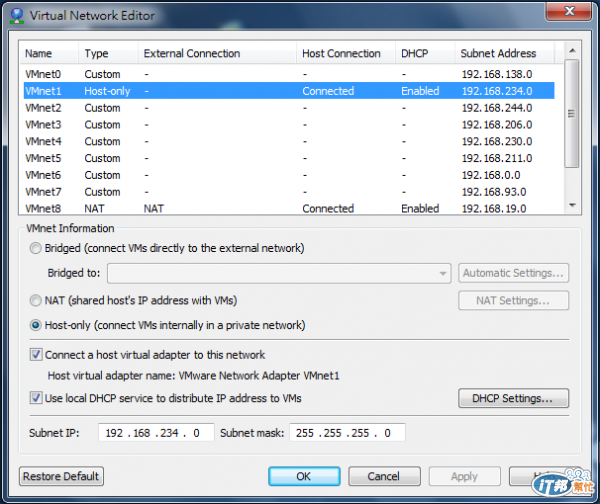Click Enabled DHCP cell in VMnet1 row
Screen dimensions: 600x504
pos(420,91)
